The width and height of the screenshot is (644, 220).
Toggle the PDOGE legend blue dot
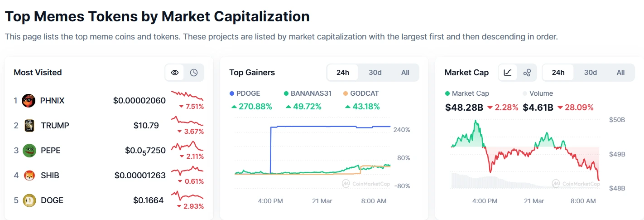(x=232, y=93)
